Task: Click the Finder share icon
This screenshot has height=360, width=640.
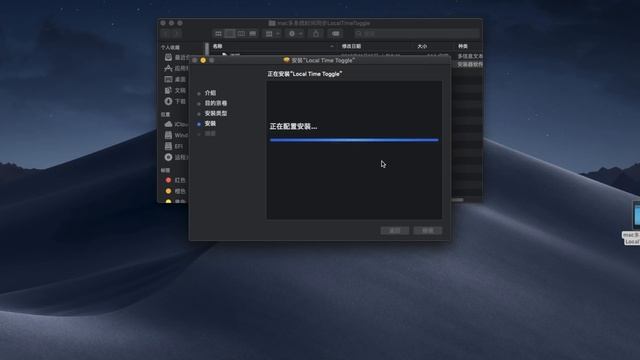Action: click(x=316, y=33)
